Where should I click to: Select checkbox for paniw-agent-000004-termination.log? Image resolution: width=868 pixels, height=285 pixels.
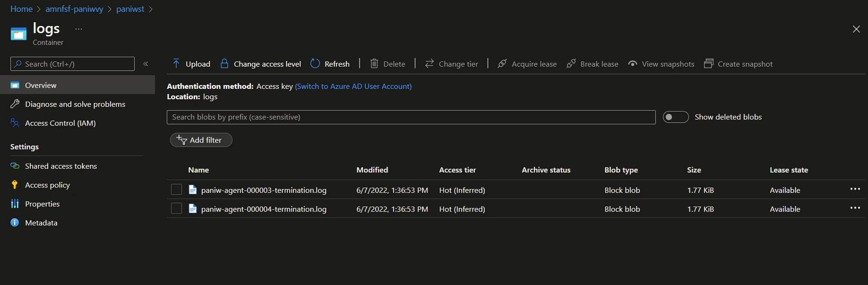[x=176, y=208]
